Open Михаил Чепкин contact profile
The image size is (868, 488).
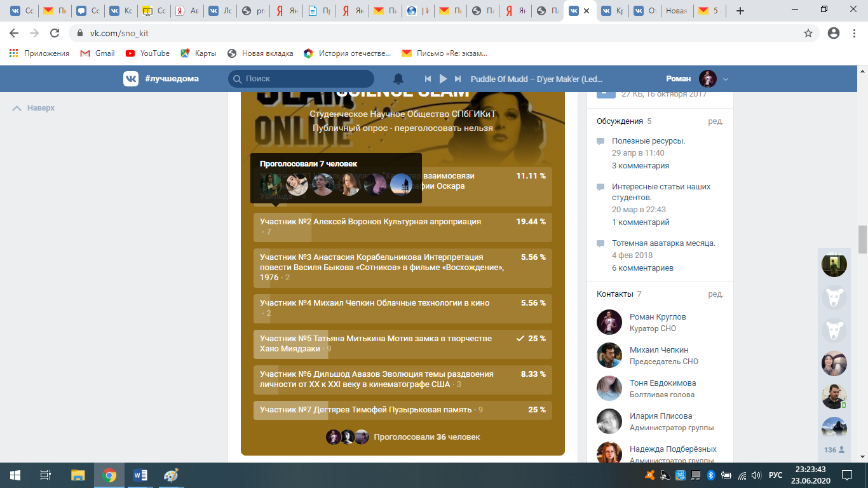pos(659,350)
